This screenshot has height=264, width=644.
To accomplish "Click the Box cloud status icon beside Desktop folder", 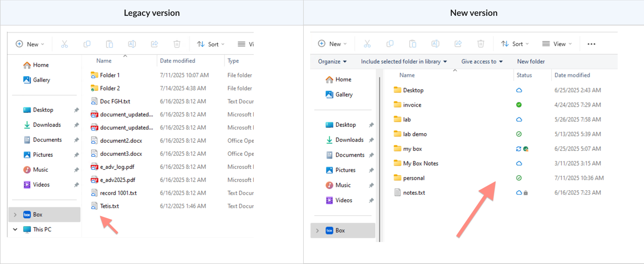I will [519, 90].
